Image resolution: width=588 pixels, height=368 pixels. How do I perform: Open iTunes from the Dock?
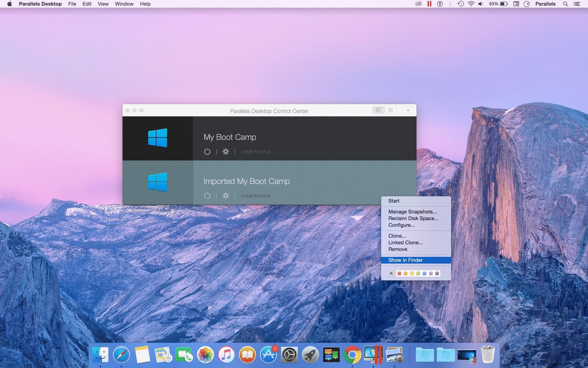pos(226,354)
